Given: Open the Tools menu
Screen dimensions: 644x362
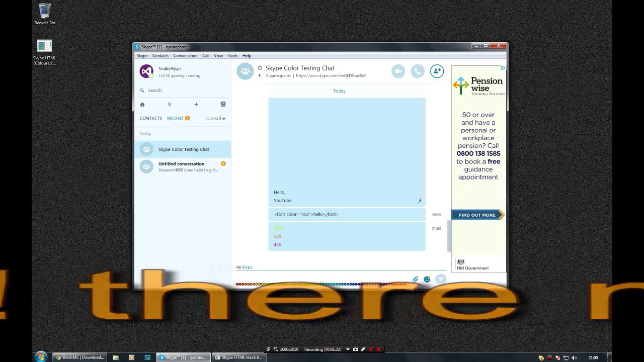Looking at the screenshot, I should pos(232,56).
